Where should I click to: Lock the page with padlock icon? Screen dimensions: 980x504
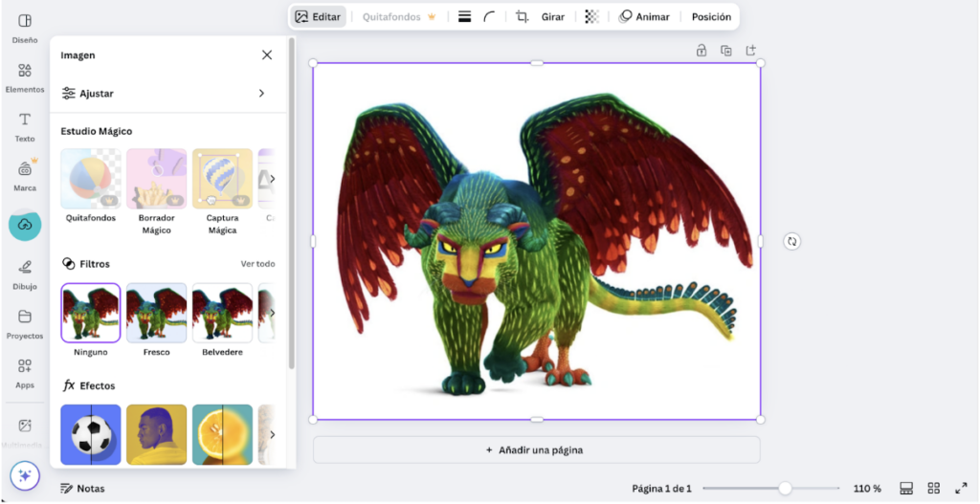[x=702, y=51]
